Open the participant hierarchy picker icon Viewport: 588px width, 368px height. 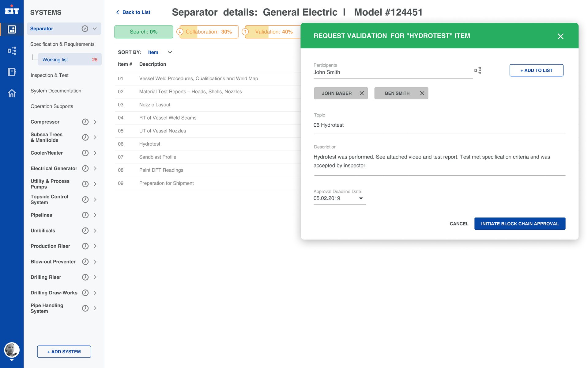coord(478,70)
